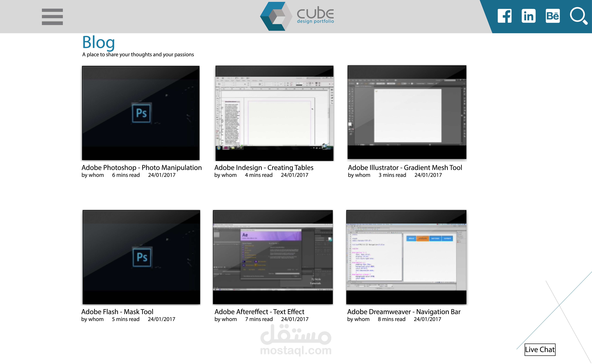
Task: Click the 'Adobe Indesign - Creating Tables' title
Action: [264, 168]
